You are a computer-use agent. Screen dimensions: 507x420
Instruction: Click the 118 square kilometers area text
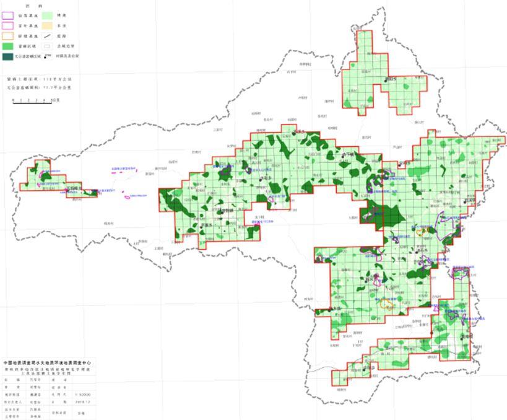pos(38,80)
